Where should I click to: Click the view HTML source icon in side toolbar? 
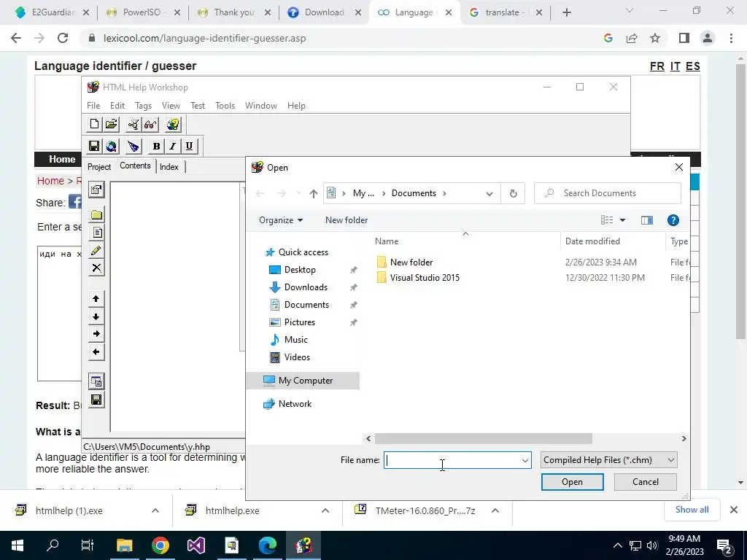pos(96,381)
